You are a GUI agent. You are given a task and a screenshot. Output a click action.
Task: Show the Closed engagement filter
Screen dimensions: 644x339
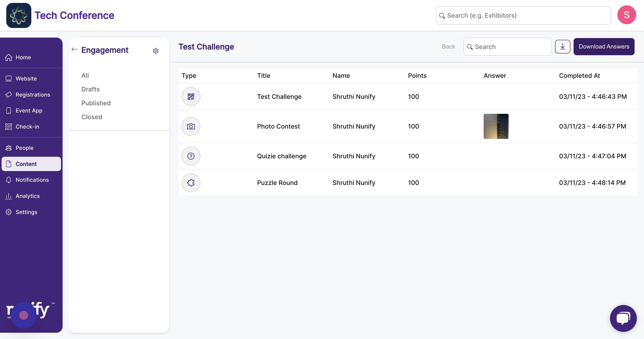[91, 117]
